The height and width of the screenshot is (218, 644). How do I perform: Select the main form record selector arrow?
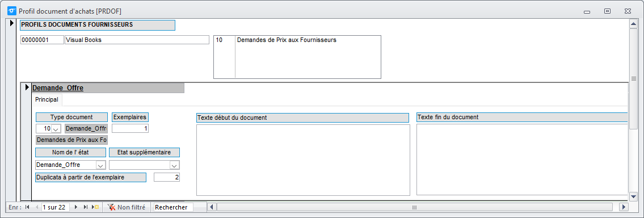(x=12, y=23)
